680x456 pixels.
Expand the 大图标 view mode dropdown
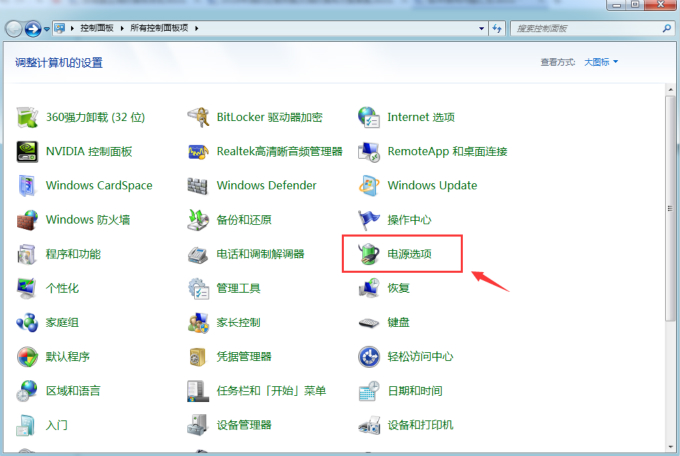tap(601, 62)
